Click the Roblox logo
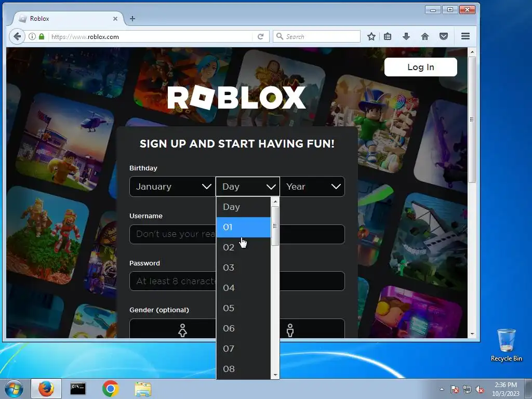This screenshot has width=532, height=399. [x=236, y=98]
